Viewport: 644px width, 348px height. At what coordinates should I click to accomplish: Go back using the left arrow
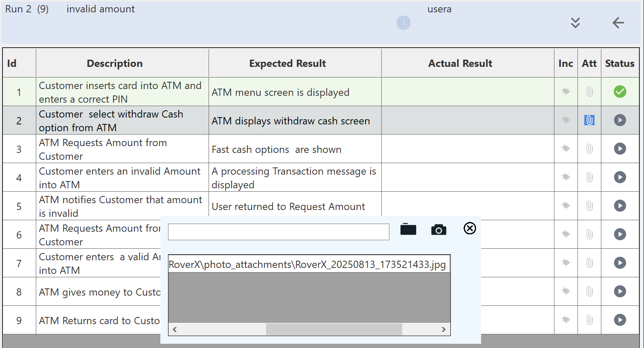(x=618, y=23)
